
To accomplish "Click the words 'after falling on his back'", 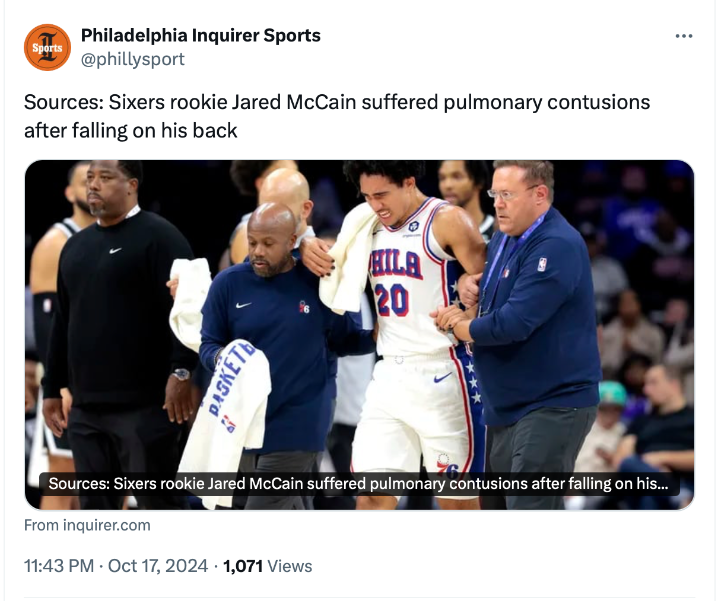I will (x=130, y=131).
